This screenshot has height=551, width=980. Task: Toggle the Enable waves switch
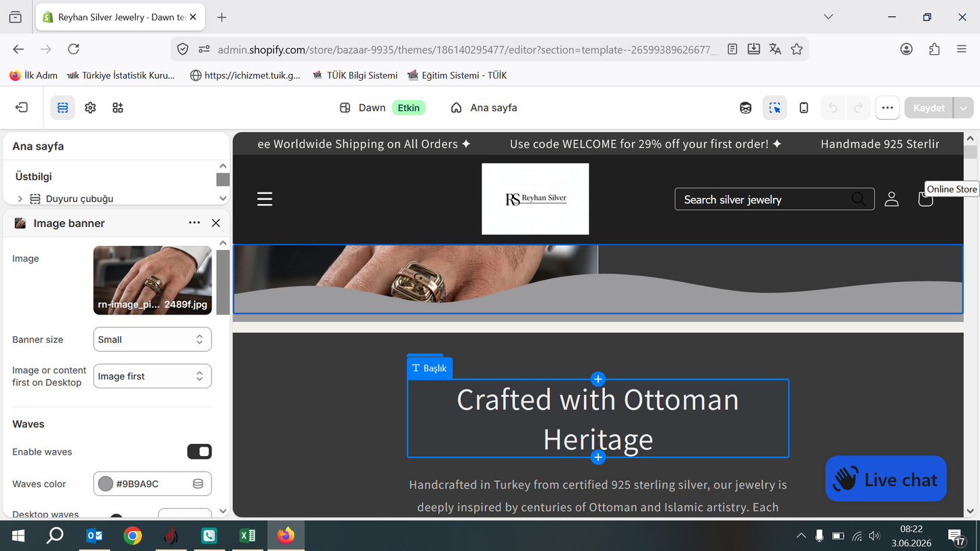coord(199,452)
